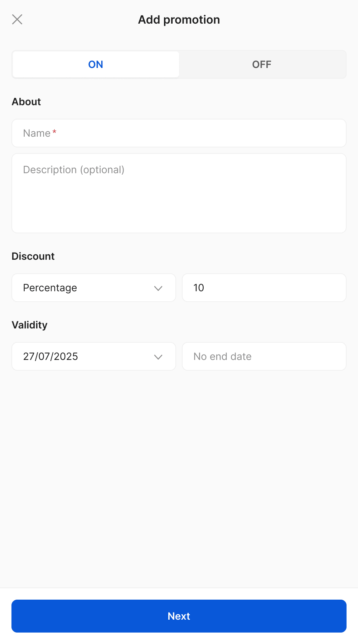Click the About section heading
The height and width of the screenshot is (644, 358).
point(26,102)
